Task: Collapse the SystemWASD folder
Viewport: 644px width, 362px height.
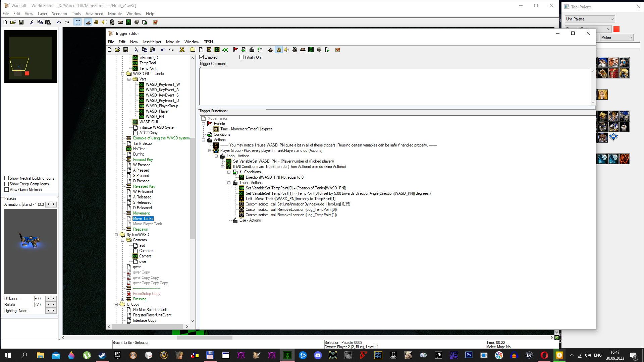Action: coord(116,235)
